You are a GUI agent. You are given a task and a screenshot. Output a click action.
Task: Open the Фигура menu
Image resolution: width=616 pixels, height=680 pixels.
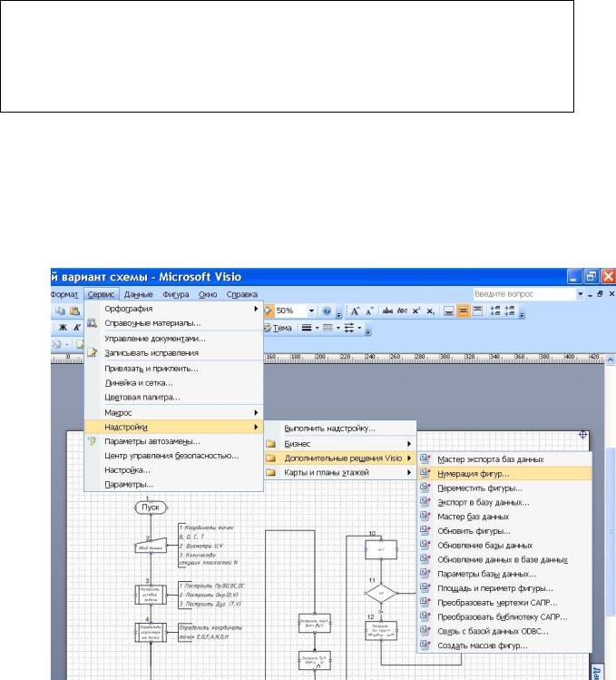[176, 294]
